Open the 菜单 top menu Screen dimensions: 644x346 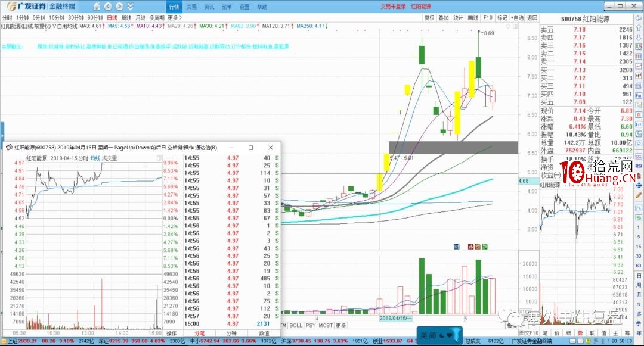click(227, 7)
